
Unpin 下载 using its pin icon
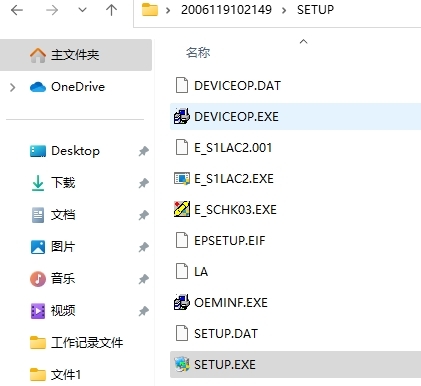pyautogui.click(x=144, y=183)
